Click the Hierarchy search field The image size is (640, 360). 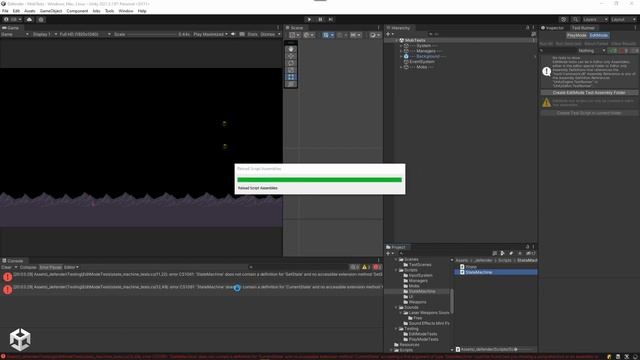coord(480,34)
